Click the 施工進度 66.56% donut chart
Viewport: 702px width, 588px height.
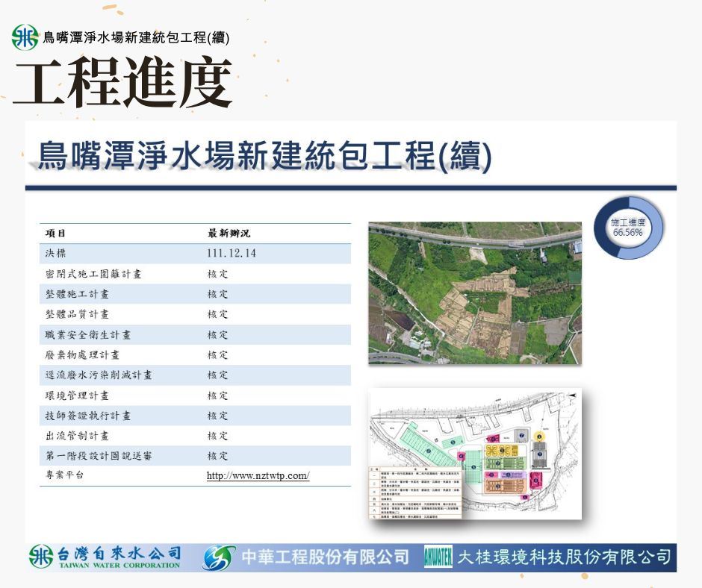point(627,228)
